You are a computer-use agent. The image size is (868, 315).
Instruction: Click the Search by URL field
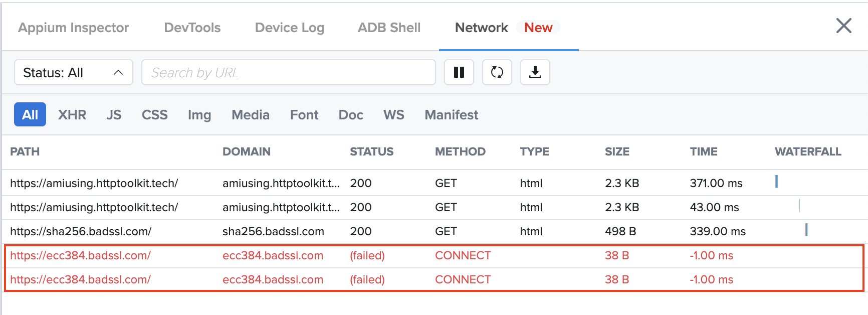(288, 73)
